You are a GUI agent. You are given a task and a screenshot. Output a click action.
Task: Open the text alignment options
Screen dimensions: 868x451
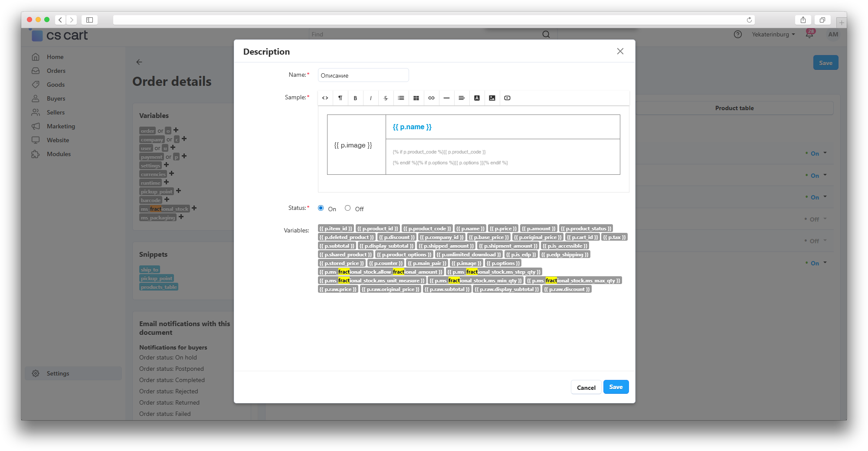(x=462, y=98)
